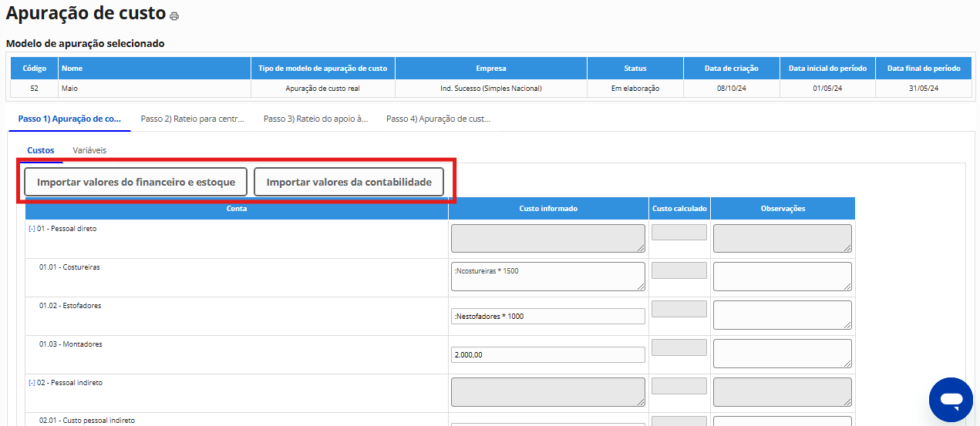This screenshot has height=426, width=980.
Task: Click Montadores observações text box
Action: 783,354
